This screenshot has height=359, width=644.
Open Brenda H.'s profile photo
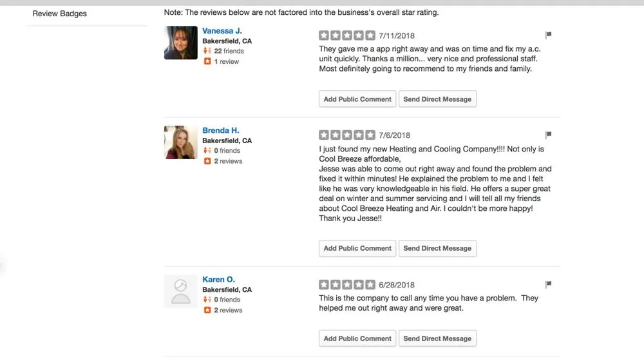tap(181, 142)
